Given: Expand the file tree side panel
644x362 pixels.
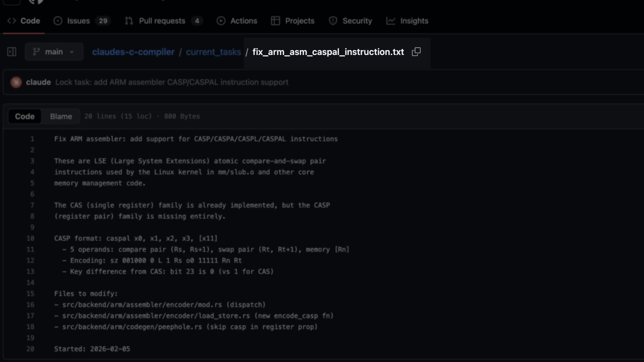Looking at the screenshot, I should [x=12, y=52].
